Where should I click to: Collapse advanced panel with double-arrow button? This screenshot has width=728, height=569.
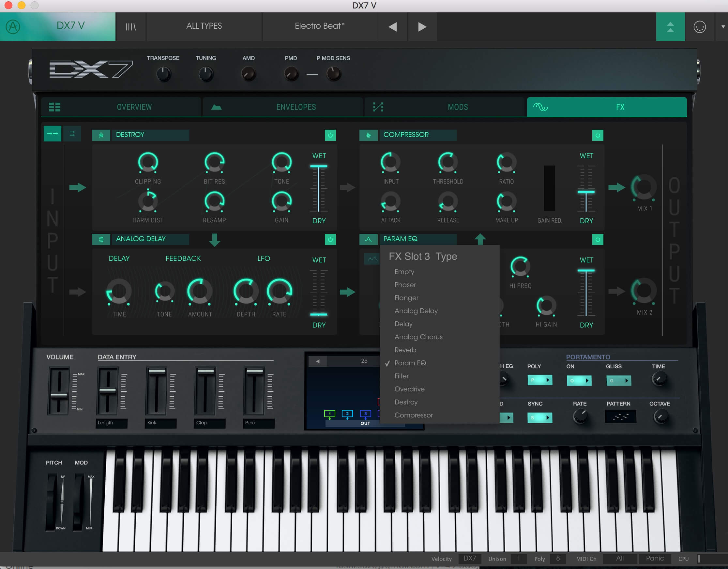click(x=670, y=27)
